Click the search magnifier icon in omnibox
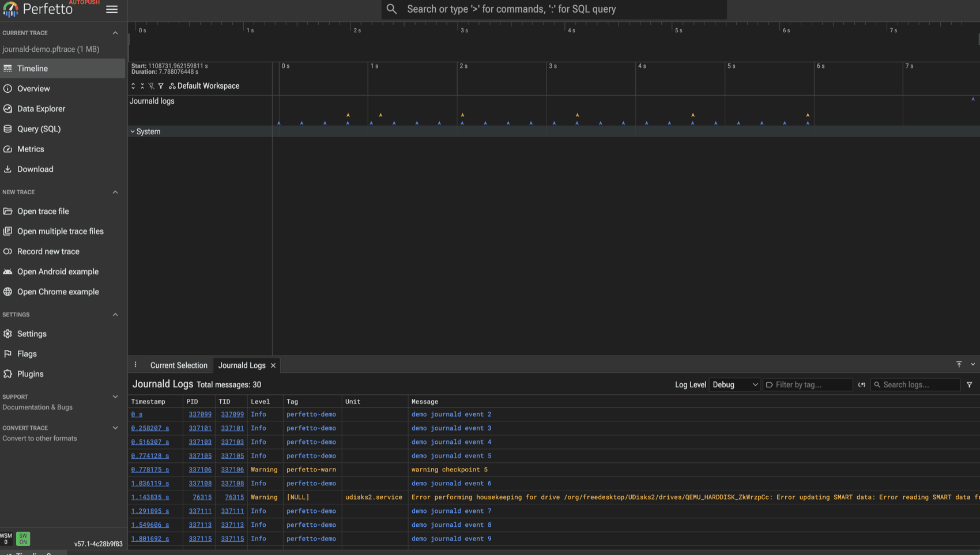 point(391,9)
